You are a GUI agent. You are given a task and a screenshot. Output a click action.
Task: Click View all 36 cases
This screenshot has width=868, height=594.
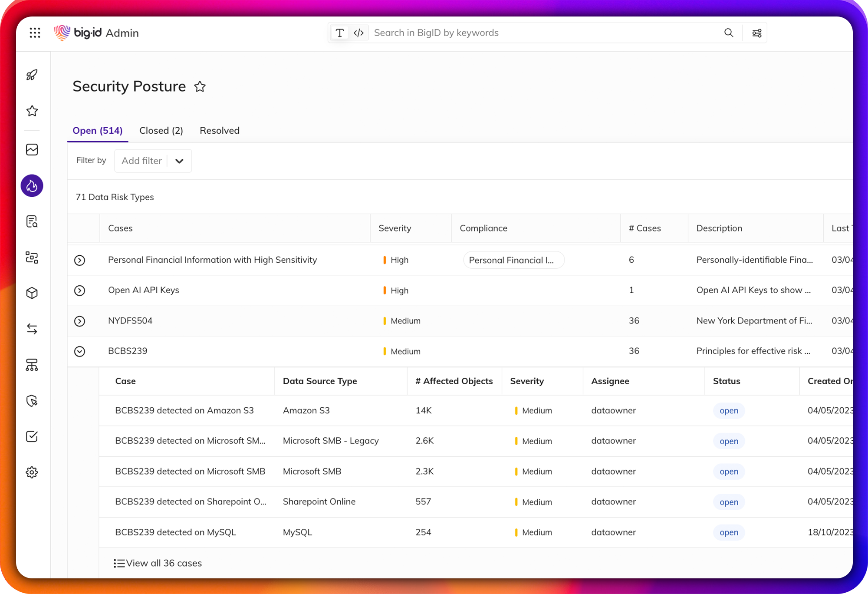(158, 563)
